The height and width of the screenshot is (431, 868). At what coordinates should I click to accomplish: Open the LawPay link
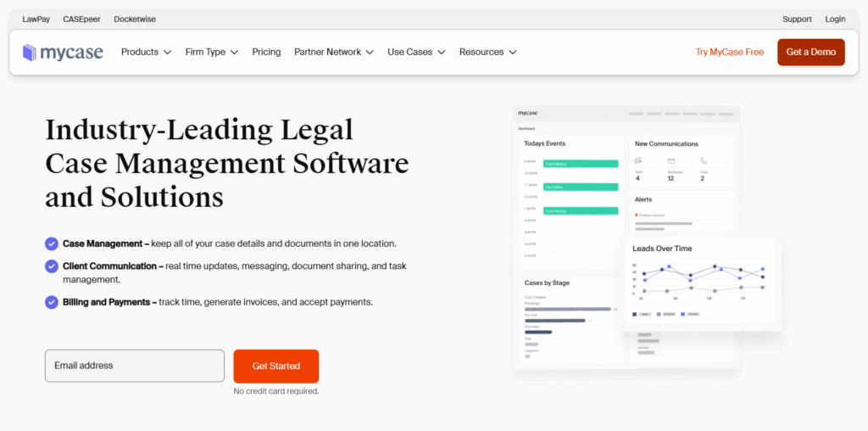[36, 19]
